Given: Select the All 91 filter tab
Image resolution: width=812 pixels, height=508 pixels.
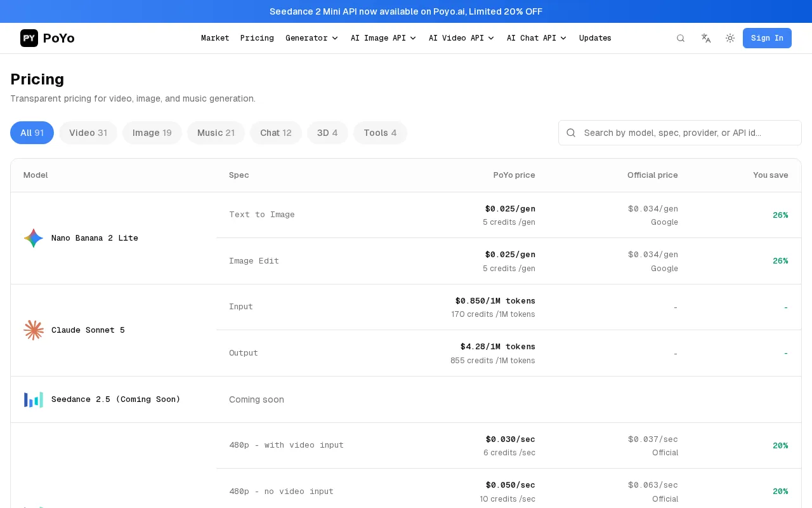Looking at the screenshot, I should pyautogui.click(x=32, y=133).
